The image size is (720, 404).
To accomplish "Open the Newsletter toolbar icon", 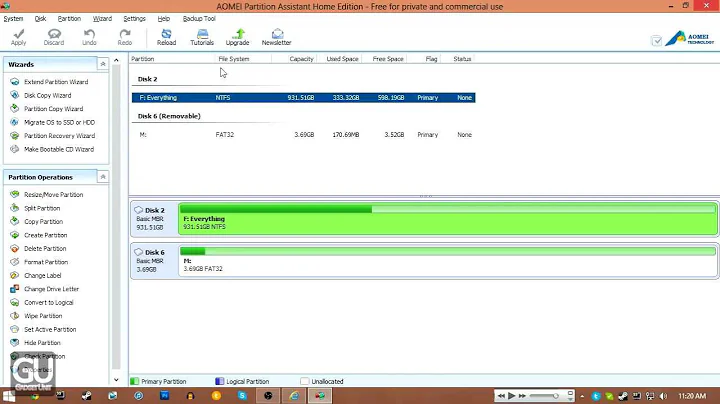I will click(276, 37).
